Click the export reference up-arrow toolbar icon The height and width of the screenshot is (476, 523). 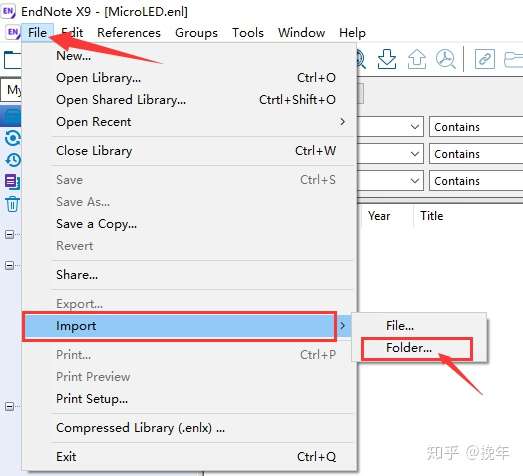click(x=417, y=59)
